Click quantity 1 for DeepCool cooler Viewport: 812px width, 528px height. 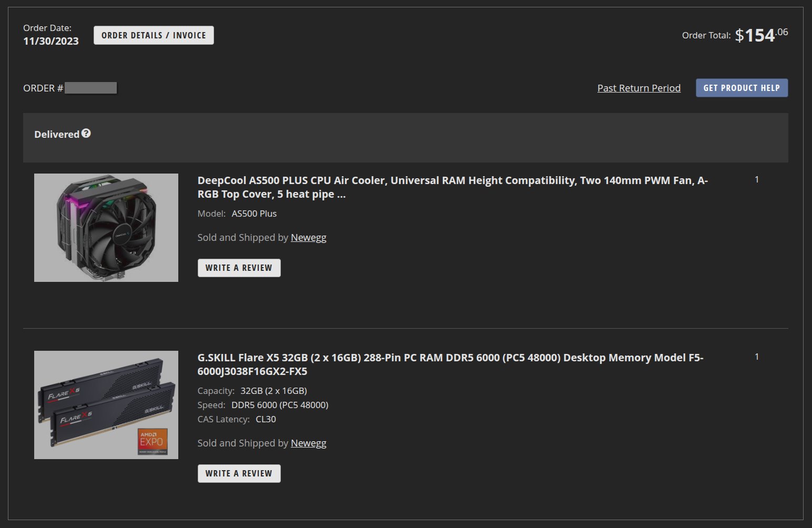pos(757,179)
